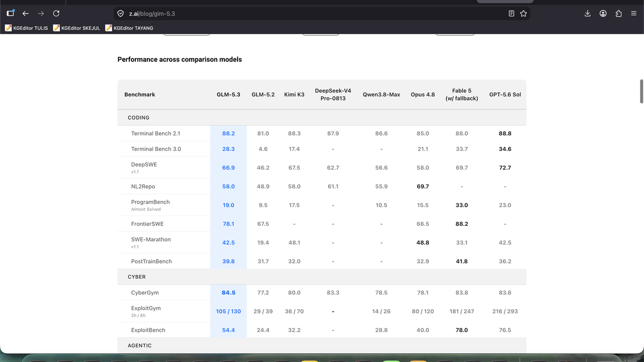Image resolution: width=644 pixels, height=362 pixels.
Task: Click the Qwen3.8-Max column header
Action: 381,95
